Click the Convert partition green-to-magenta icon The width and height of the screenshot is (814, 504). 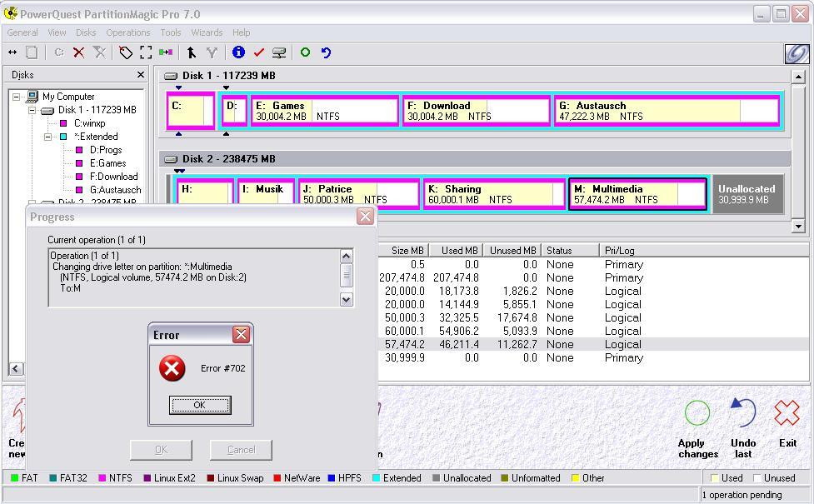point(166,52)
